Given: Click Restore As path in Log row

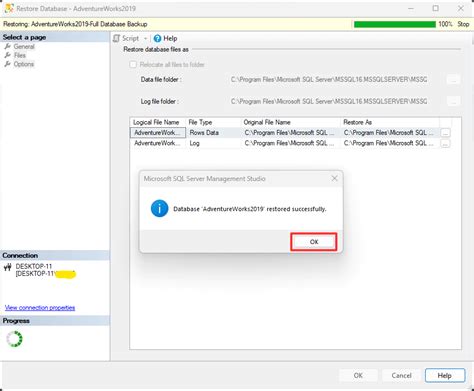Looking at the screenshot, I should click(389, 143).
